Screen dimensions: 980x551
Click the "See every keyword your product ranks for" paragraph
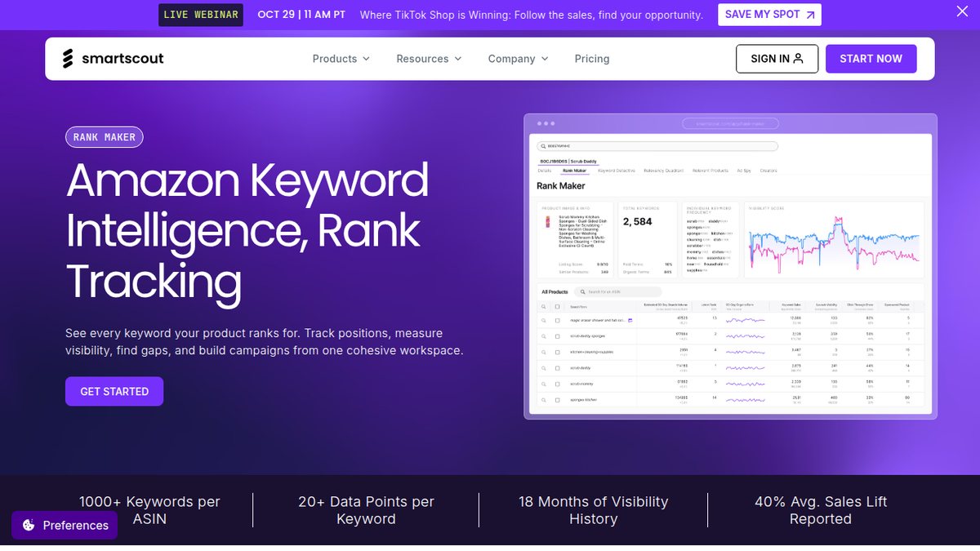pos(265,342)
